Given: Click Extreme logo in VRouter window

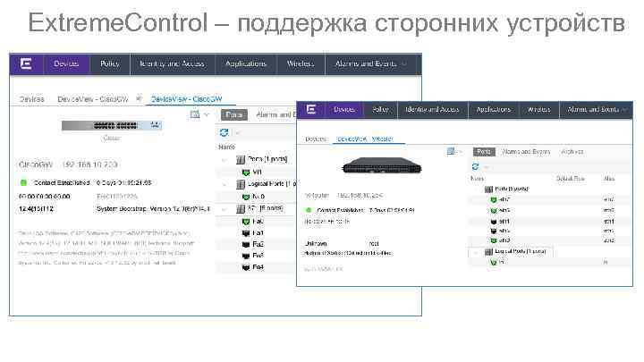Looking at the screenshot, I should pyautogui.click(x=311, y=109).
